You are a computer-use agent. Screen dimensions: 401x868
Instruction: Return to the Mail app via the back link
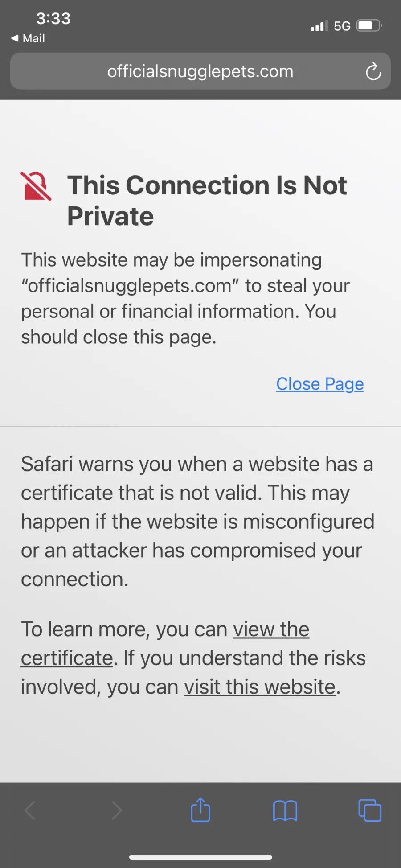[28, 38]
